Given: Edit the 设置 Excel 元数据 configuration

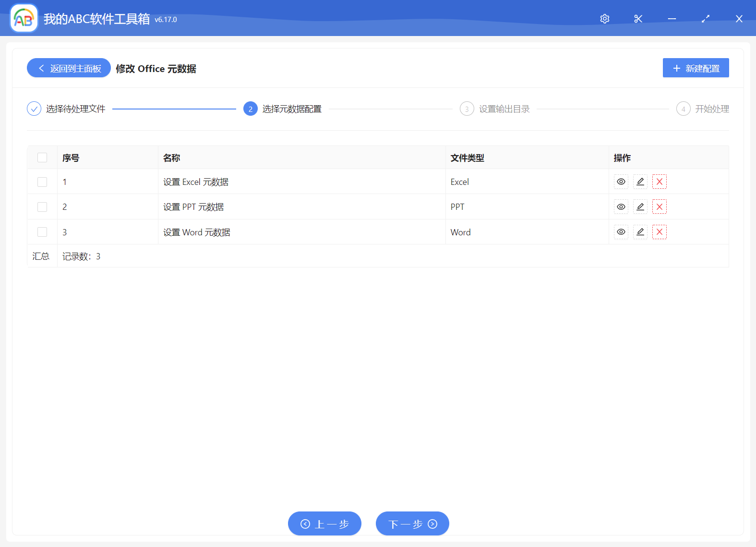Looking at the screenshot, I should [640, 182].
